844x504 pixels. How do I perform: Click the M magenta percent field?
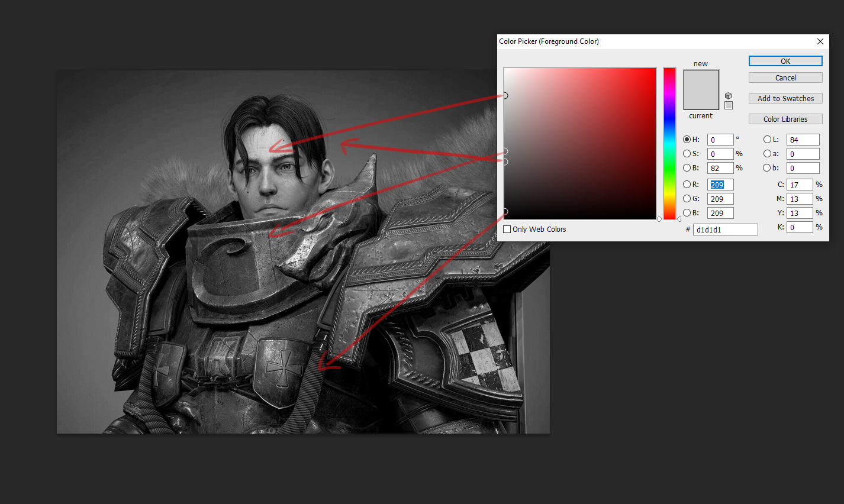(x=800, y=199)
